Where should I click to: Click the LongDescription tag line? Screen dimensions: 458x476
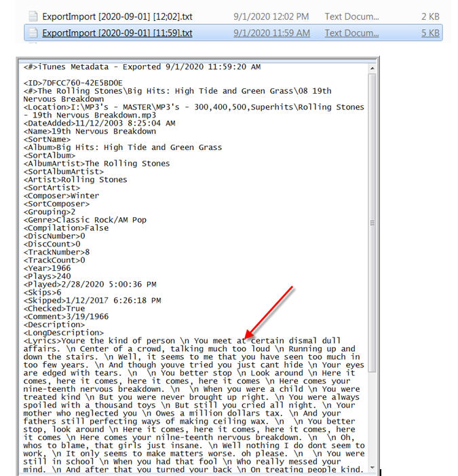64,333
